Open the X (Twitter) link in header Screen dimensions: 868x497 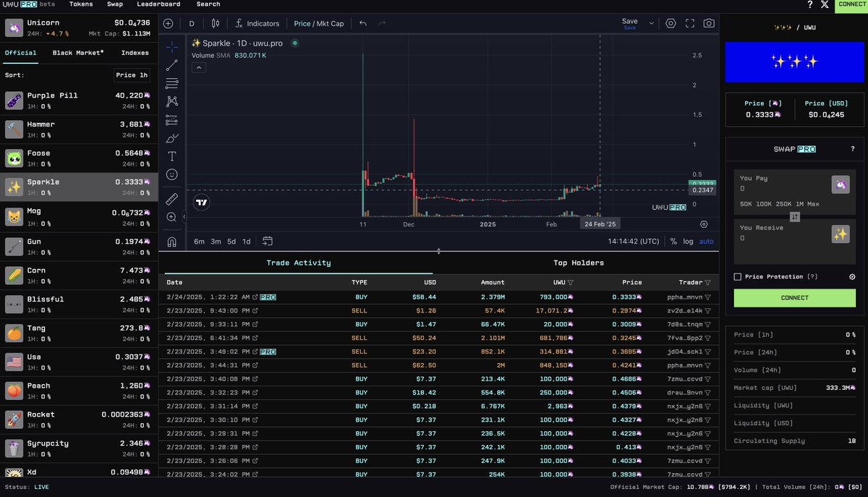click(x=825, y=4)
